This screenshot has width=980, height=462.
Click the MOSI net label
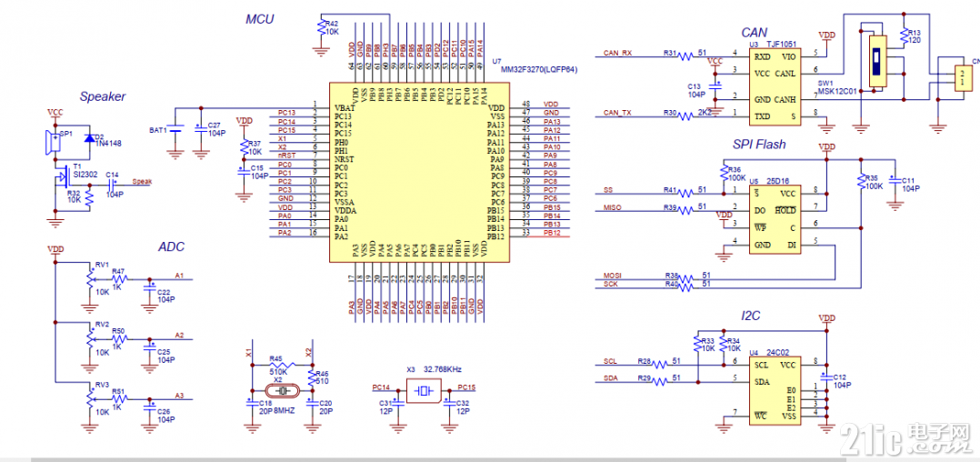tap(612, 275)
